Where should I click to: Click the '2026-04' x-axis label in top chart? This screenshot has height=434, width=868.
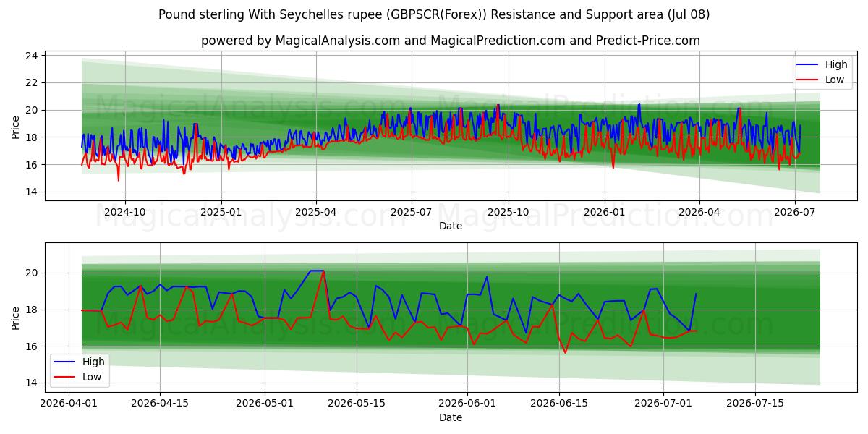pos(699,213)
